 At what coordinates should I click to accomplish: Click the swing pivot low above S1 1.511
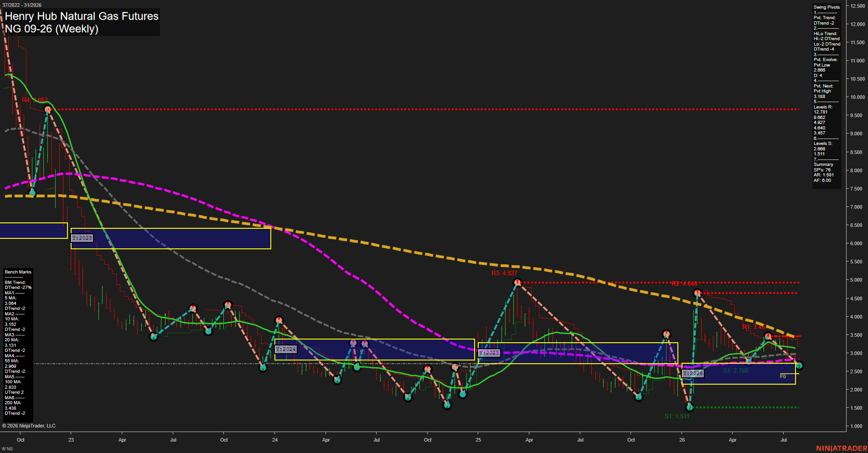pyautogui.click(x=689, y=407)
